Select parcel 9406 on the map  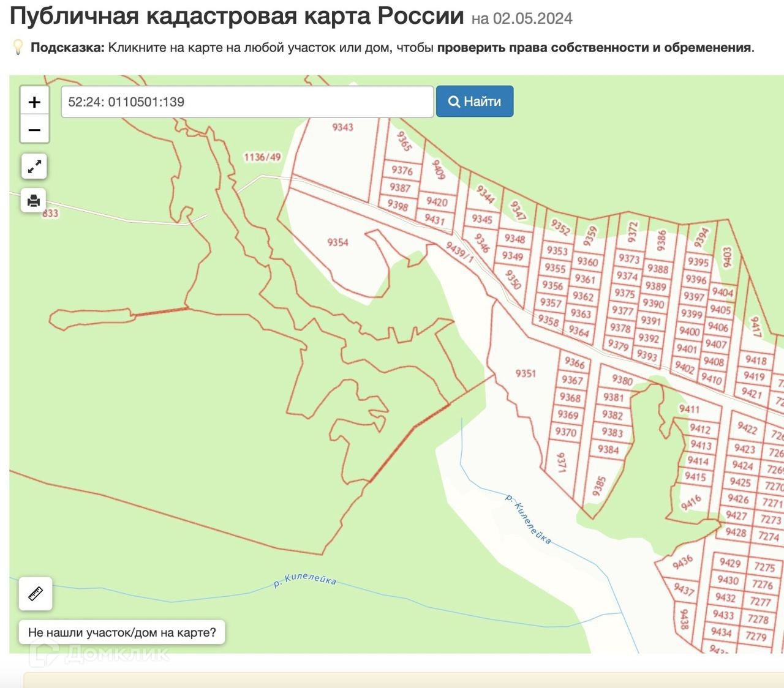pos(718,327)
